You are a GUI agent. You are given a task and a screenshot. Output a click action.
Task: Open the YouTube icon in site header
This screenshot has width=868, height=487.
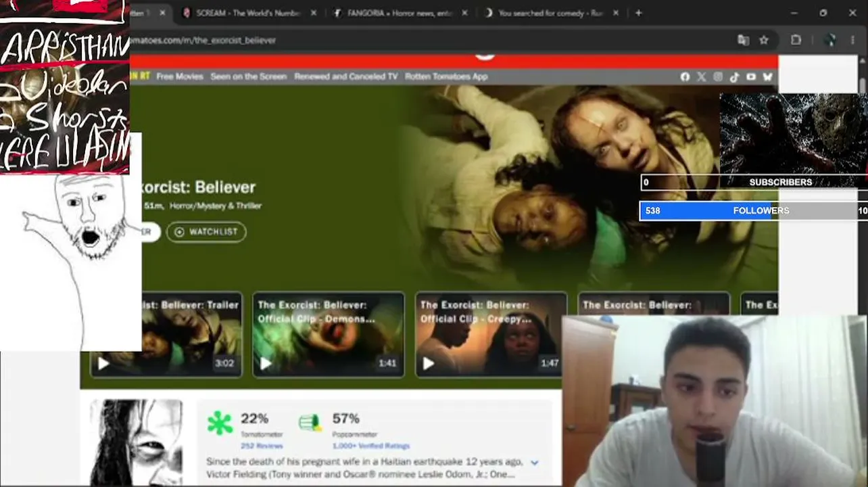(x=751, y=77)
